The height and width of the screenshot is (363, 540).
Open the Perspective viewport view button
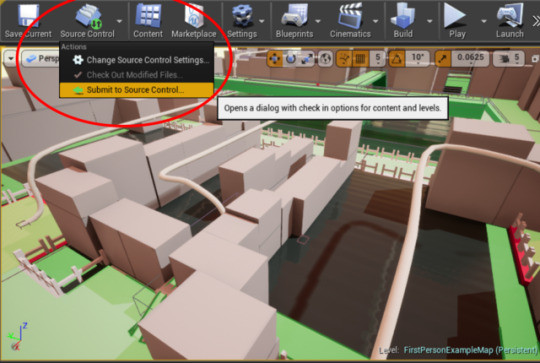41,59
